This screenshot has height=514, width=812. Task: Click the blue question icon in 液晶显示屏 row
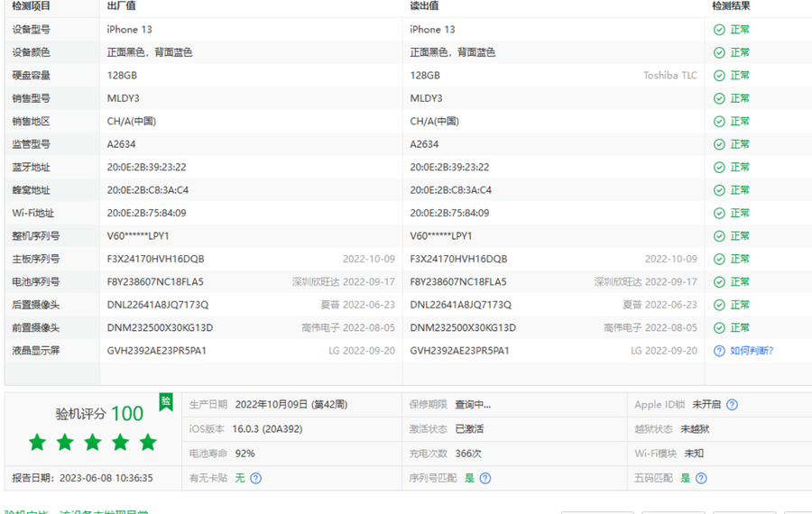pos(719,351)
